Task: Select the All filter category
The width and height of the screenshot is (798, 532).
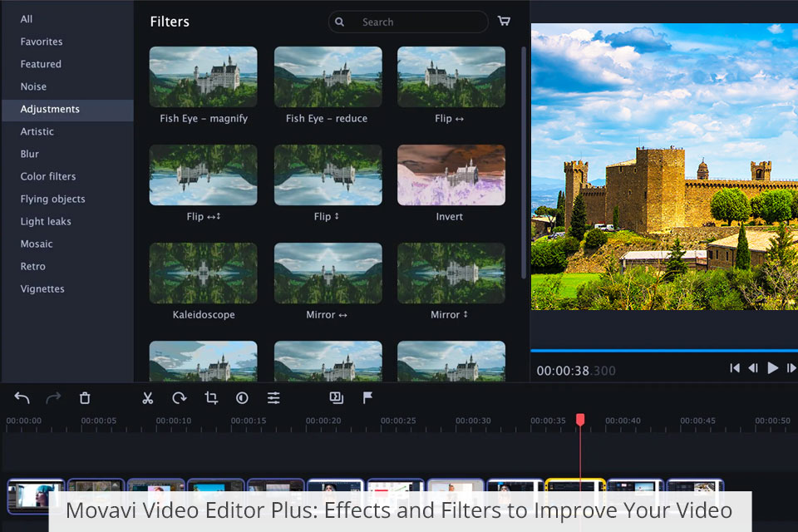Action: 27,19
